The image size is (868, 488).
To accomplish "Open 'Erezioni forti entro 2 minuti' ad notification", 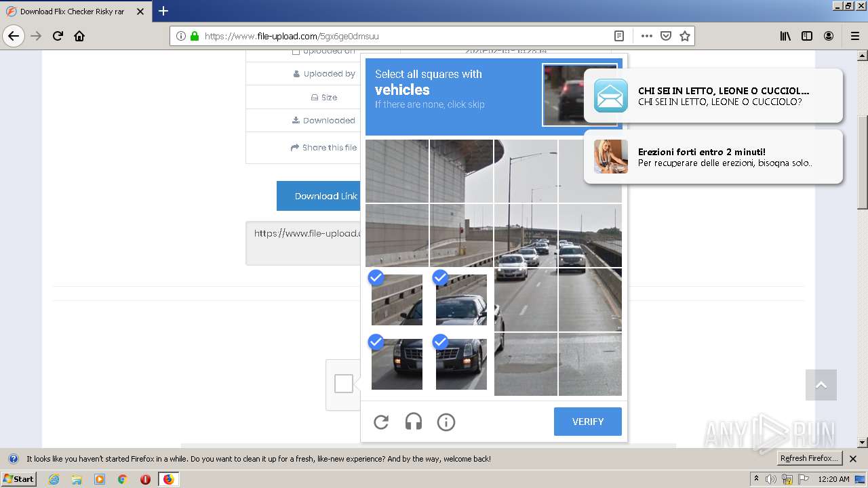I will coord(713,157).
